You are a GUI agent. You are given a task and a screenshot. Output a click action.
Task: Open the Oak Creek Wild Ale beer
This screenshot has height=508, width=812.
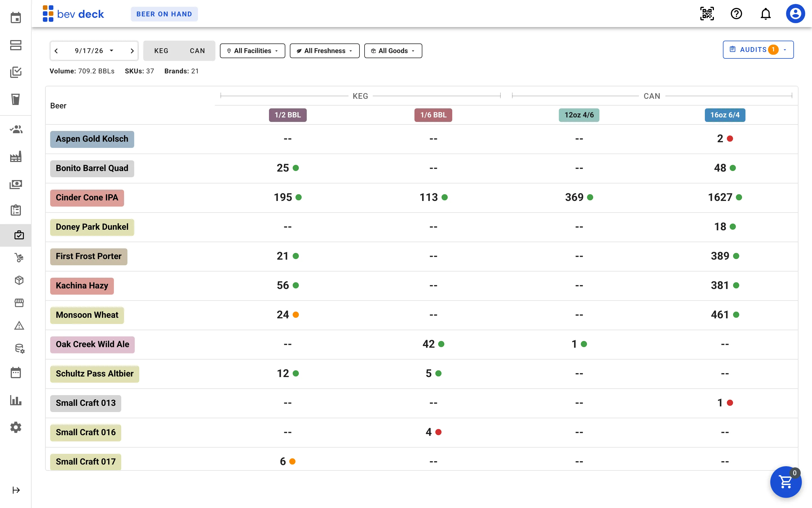[x=92, y=344]
